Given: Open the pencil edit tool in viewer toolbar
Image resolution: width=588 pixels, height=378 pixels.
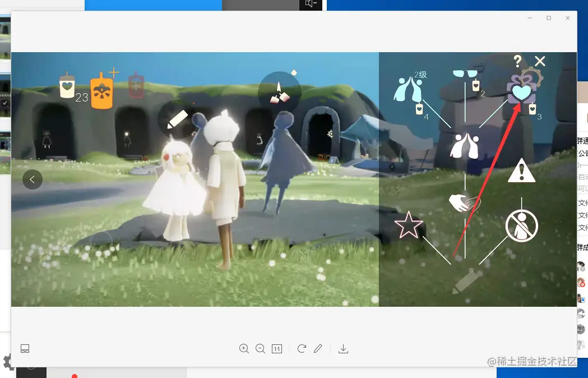Looking at the screenshot, I should point(318,349).
